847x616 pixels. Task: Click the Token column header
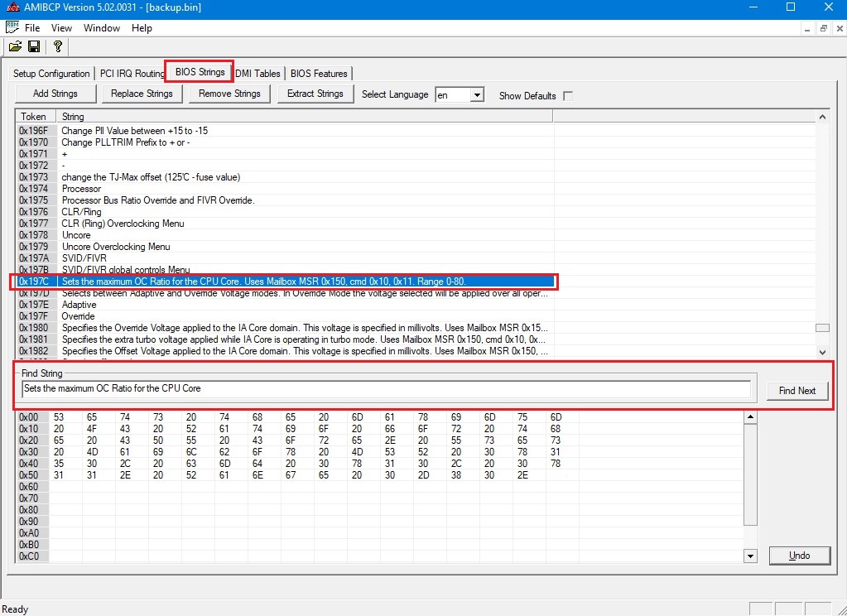36,116
